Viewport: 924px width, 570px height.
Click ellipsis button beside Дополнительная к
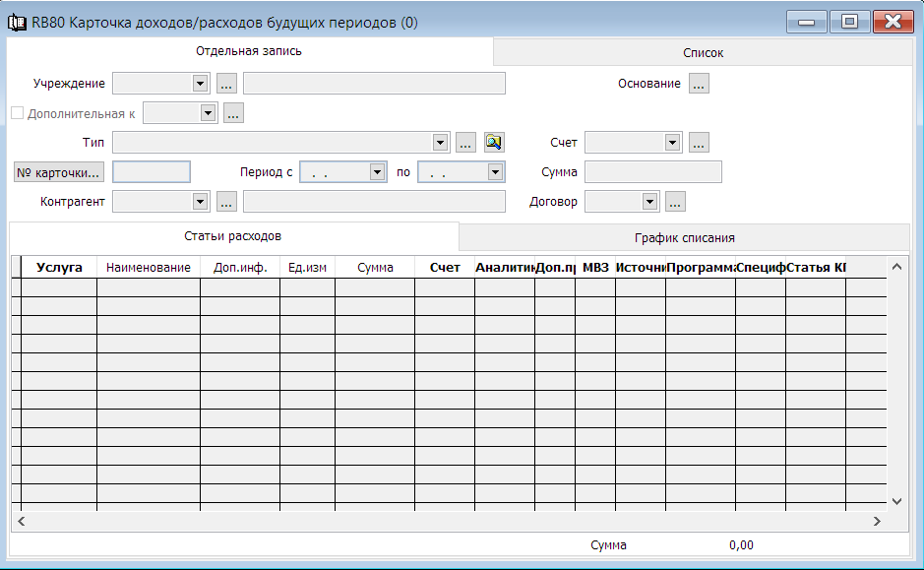[x=234, y=113]
